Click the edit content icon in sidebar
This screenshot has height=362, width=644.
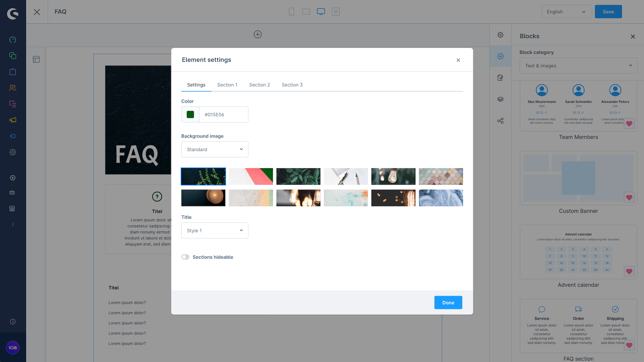coord(500,78)
